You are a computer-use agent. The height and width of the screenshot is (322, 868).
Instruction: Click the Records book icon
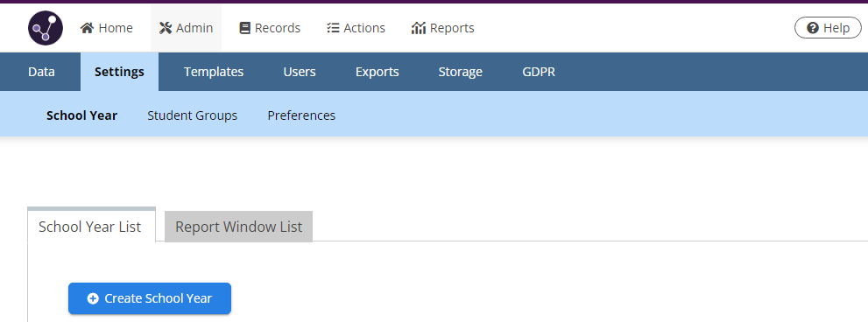[x=244, y=28]
